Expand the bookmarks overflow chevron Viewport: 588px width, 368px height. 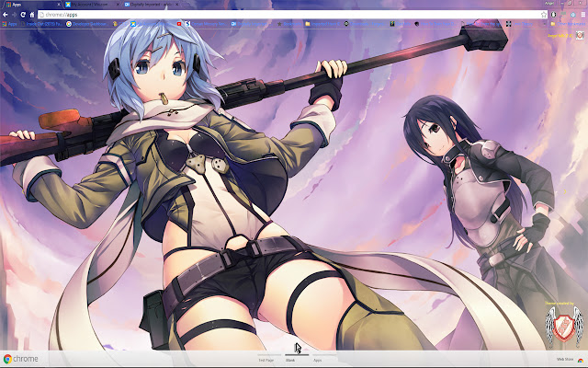pos(545,24)
